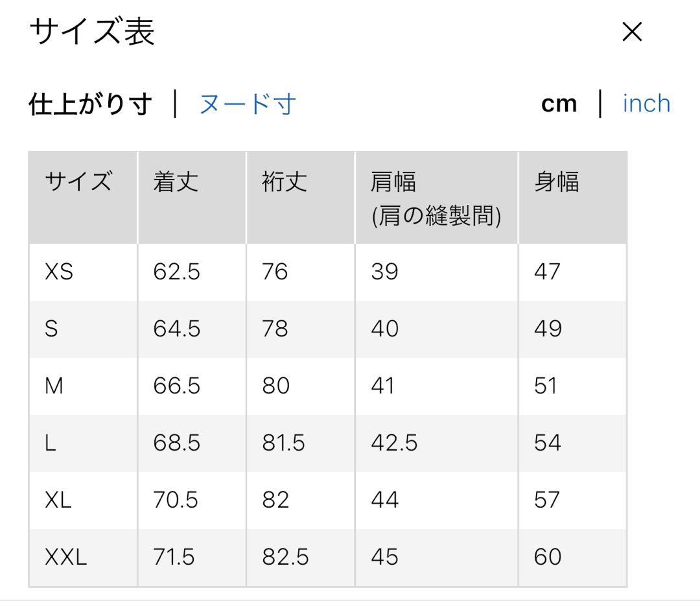
Task: Select the XXL size row label
Action: [x=65, y=558]
